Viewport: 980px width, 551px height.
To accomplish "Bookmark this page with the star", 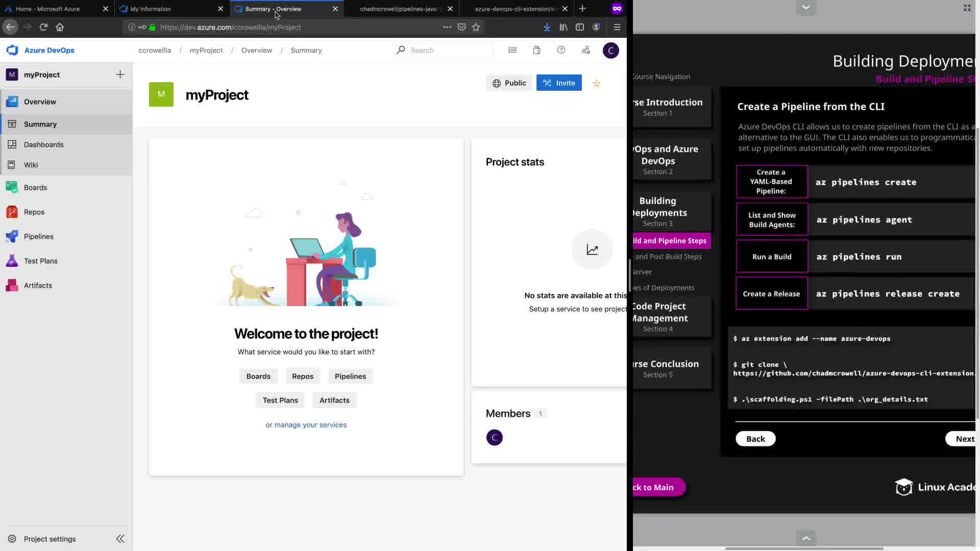I will coord(476,27).
